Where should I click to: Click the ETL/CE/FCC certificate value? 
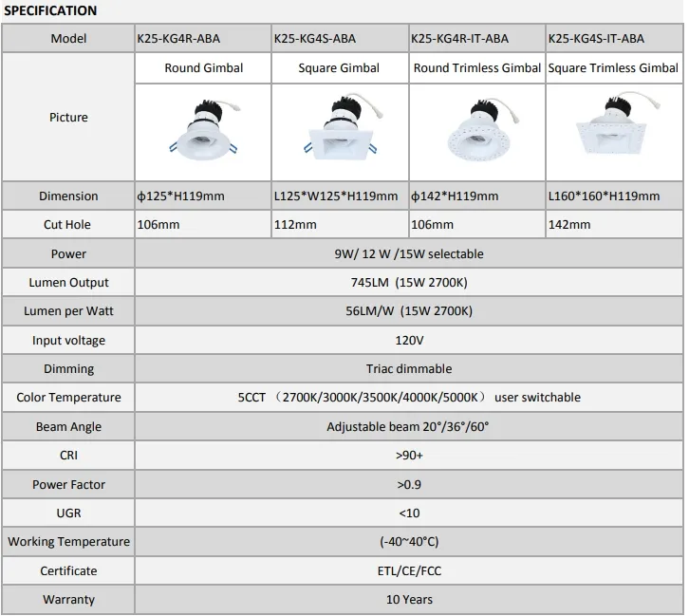(408, 571)
